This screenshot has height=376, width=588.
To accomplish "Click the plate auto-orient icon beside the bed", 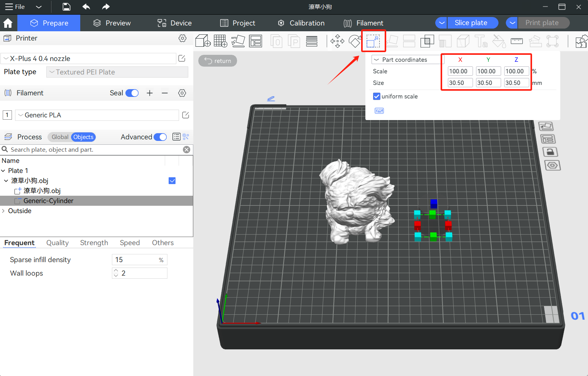I will pyautogui.click(x=546, y=126).
